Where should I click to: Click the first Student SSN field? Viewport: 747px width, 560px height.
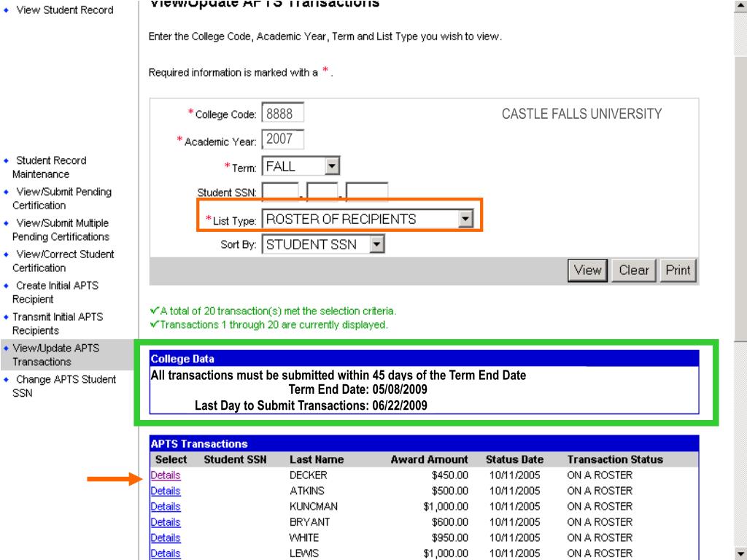(x=280, y=192)
